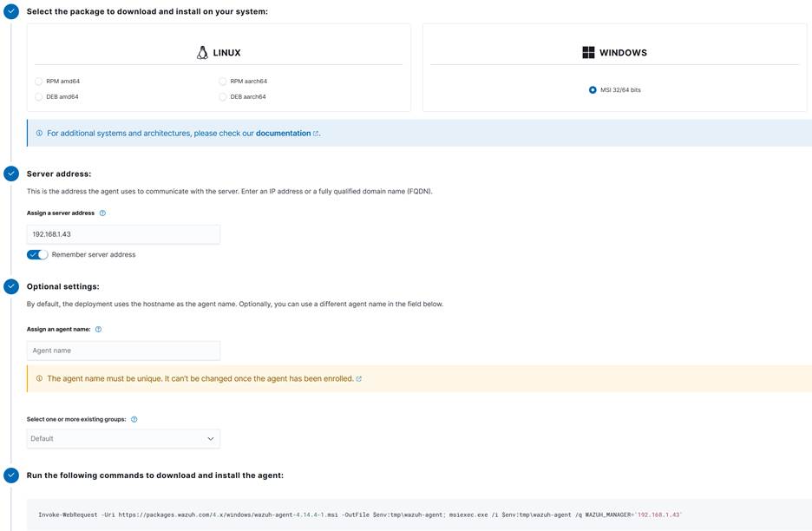Click the Linux penguin icon
Image resolution: width=812 pixels, height=531 pixels.
click(x=202, y=53)
